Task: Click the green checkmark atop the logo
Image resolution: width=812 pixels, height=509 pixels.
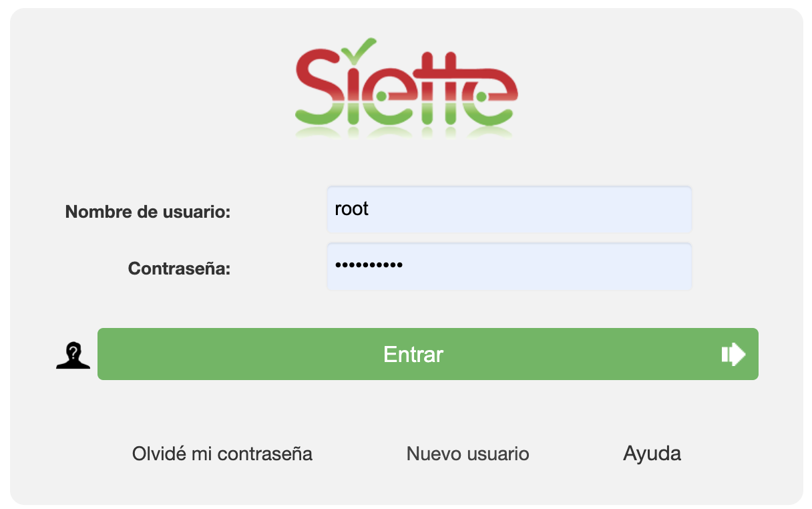Action: click(361, 48)
